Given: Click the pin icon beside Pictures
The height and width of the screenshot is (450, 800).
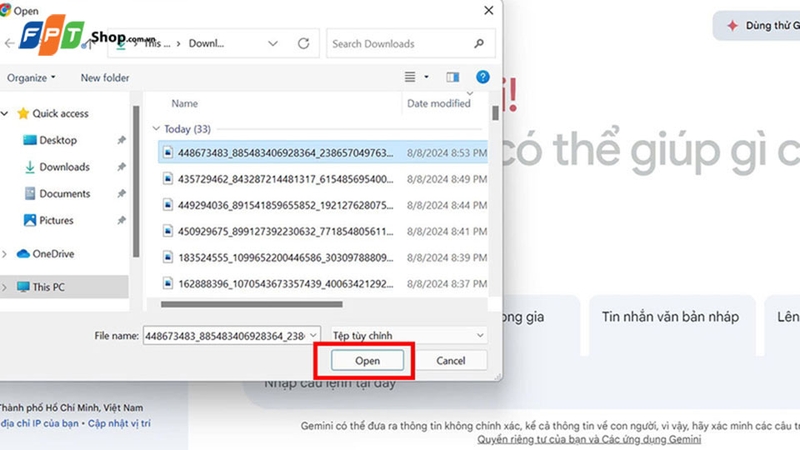Looking at the screenshot, I should tap(121, 220).
